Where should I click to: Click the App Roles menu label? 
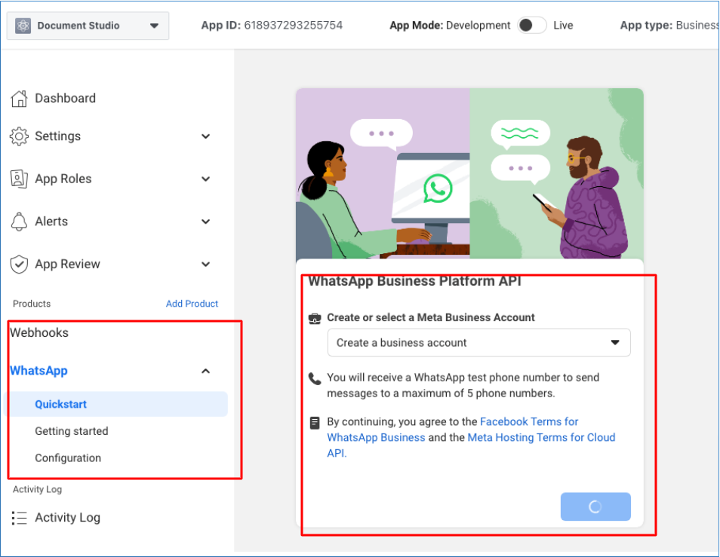point(63,179)
